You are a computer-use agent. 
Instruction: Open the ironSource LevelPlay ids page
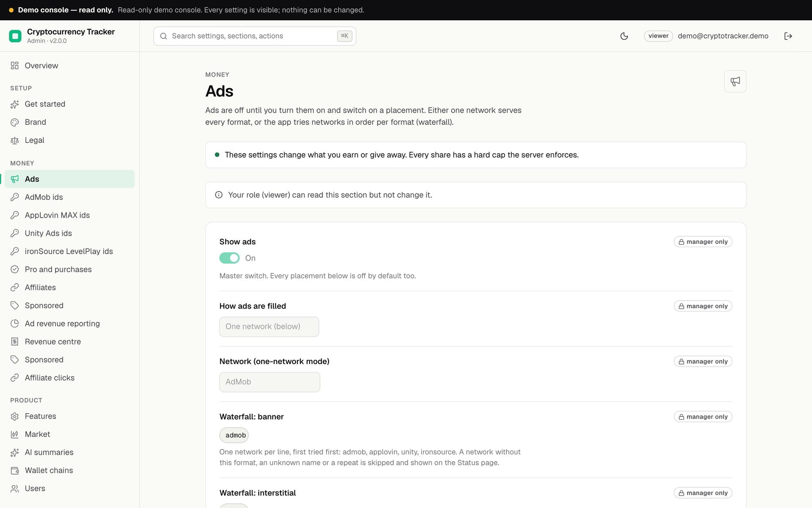point(70,251)
